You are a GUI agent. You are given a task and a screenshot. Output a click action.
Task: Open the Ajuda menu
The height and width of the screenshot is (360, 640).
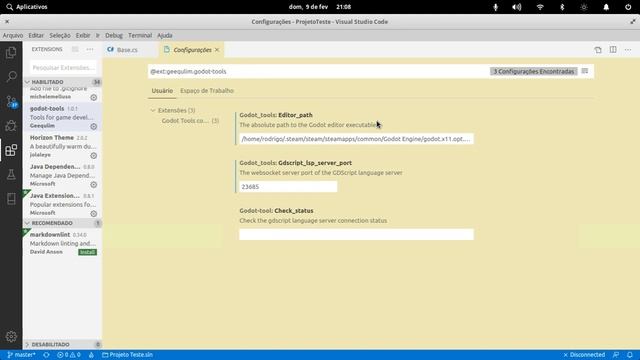tap(165, 36)
